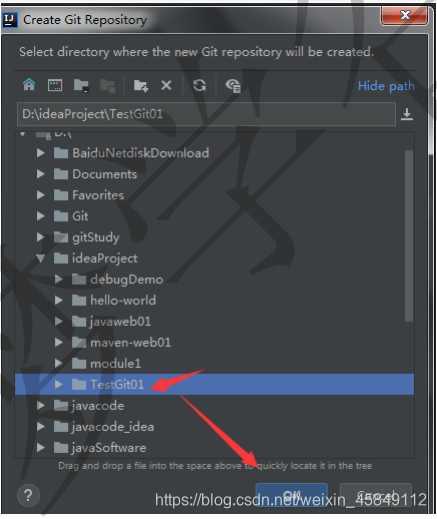Click the Cancel button
Screen dimensions: 437x519
pyautogui.click(x=376, y=495)
